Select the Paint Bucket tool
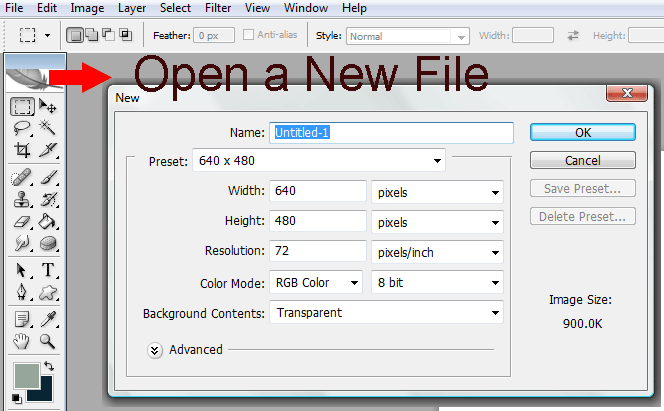Viewport: 664px width, 411px height. (x=48, y=221)
